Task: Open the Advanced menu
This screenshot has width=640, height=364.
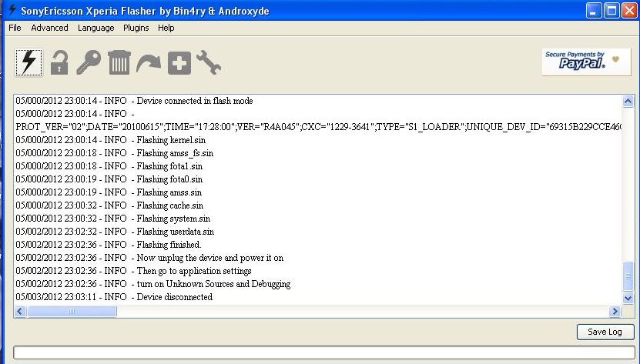Action: pyautogui.click(x=49, y=28)
